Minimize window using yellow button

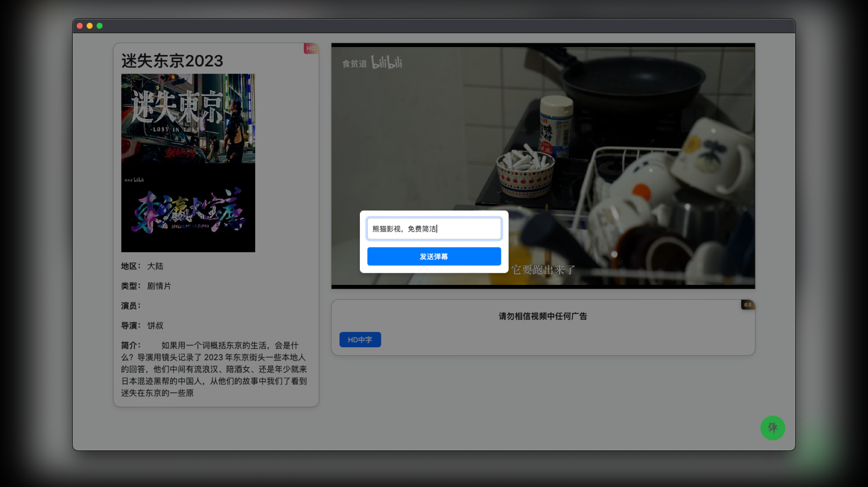point(89,26)
